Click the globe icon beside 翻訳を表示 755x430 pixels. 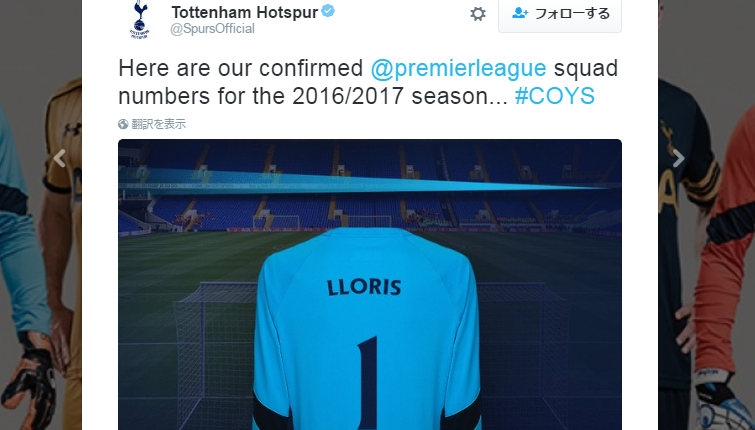coord(123,124)
